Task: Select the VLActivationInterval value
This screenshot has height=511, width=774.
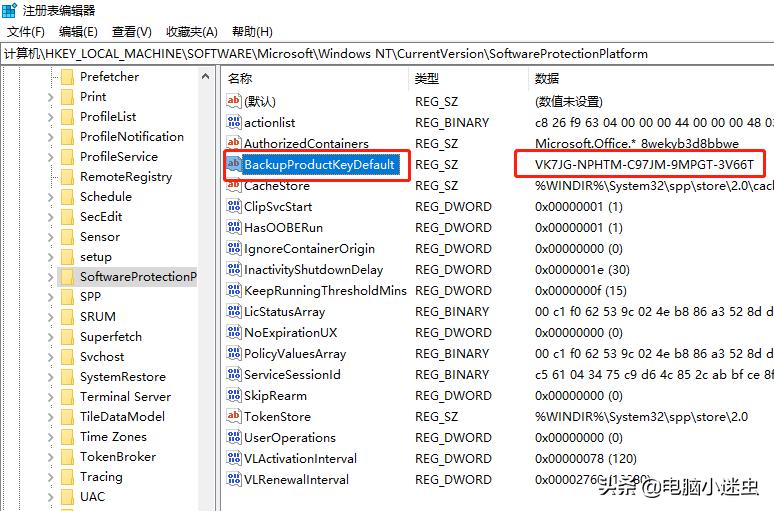Action: pos(300,459)
